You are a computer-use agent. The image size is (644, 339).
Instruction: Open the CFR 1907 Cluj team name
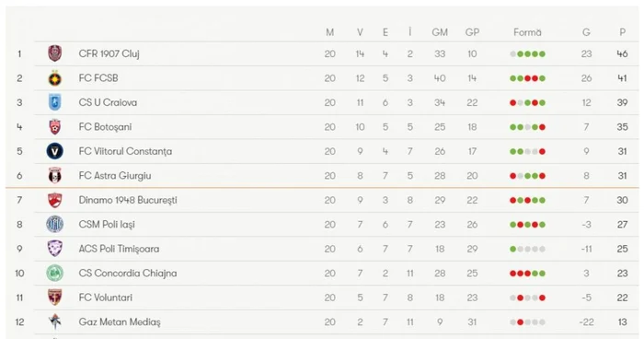109,54
